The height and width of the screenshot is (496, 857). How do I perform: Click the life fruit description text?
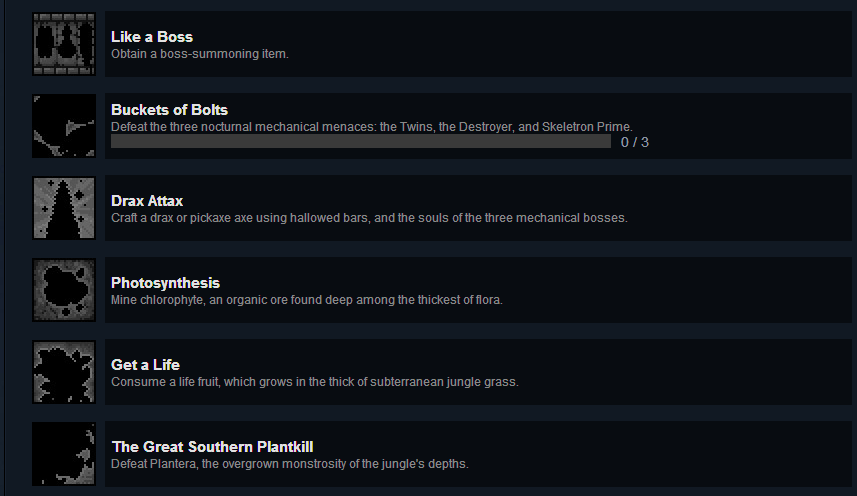pyautogui.click(x=314, y=382)
